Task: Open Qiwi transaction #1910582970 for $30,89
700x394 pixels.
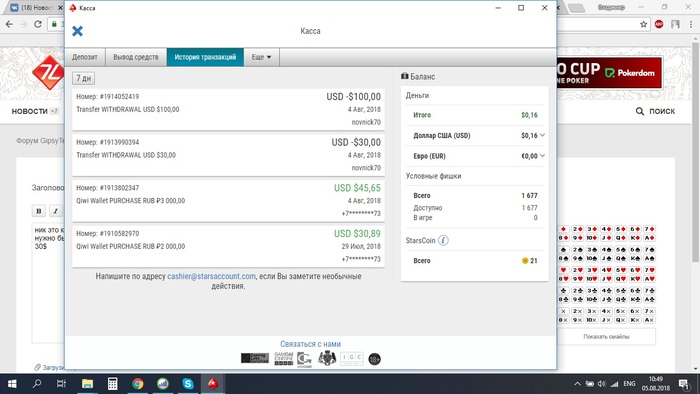Action: click(228, 246)
